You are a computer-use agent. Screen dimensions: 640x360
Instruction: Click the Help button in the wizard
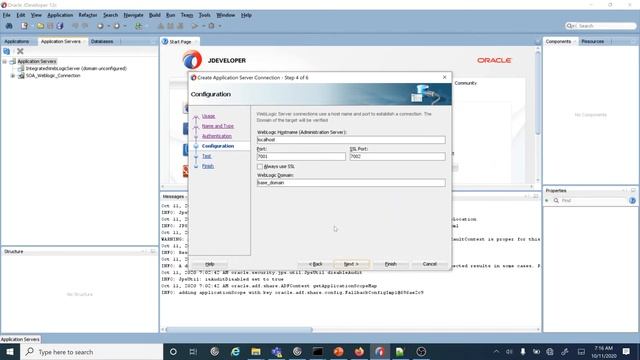210,264
